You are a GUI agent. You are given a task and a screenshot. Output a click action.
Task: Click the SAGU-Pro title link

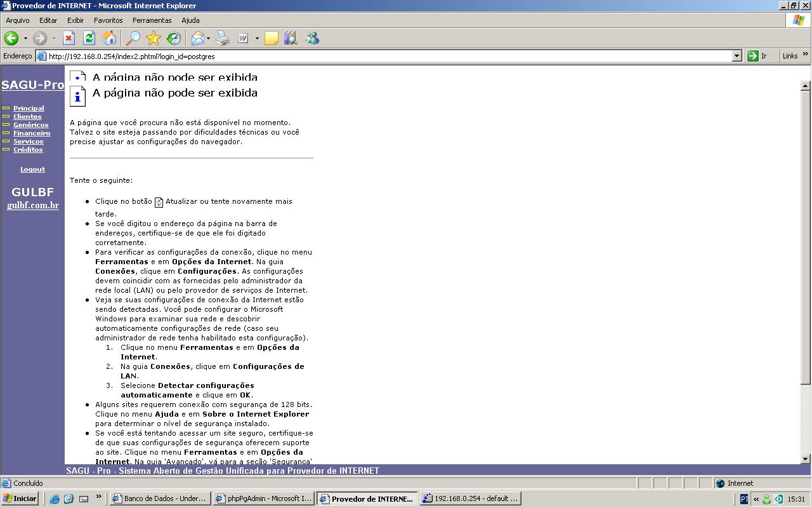32,85
